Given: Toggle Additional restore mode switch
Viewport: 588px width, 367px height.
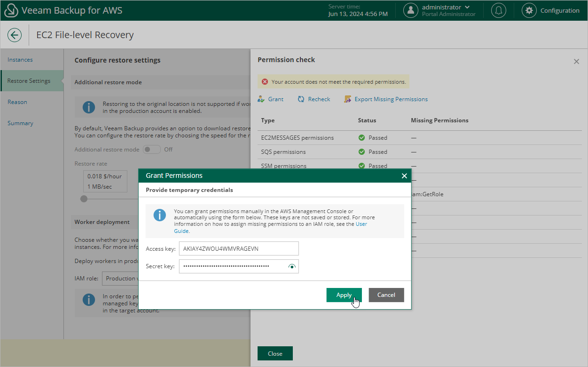Looking at the screenshot, I should [152, 150].
